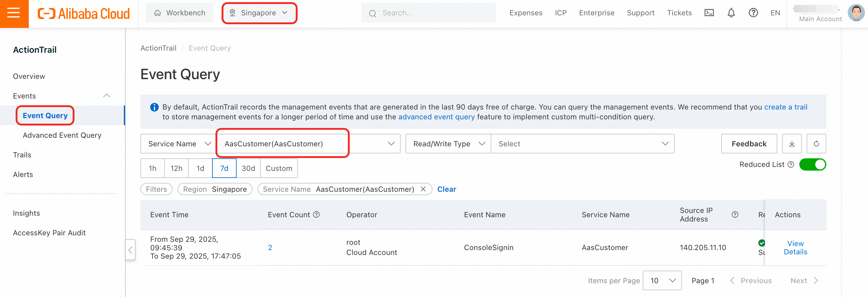Open the hamburger navigation menu
This screenshot has height=297, width=868.
pyautogui.click(x=14, y=13)
